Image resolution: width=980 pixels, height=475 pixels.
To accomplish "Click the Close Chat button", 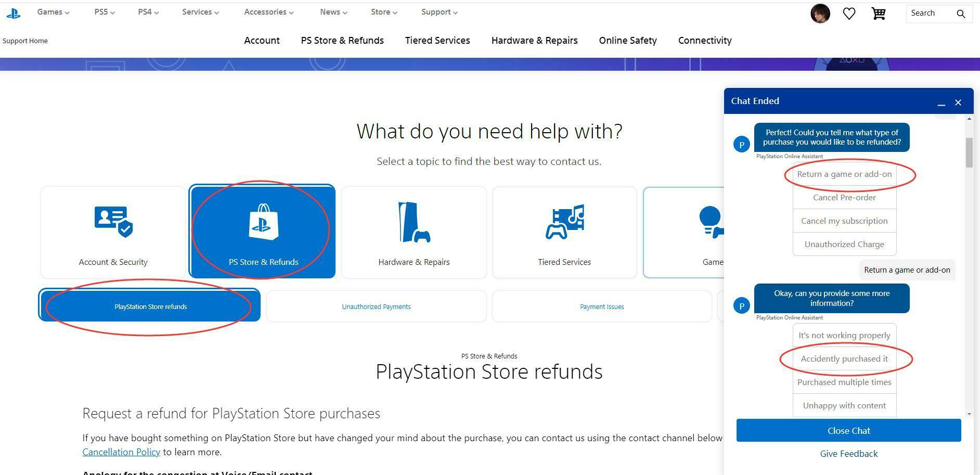I will [848, 430].
